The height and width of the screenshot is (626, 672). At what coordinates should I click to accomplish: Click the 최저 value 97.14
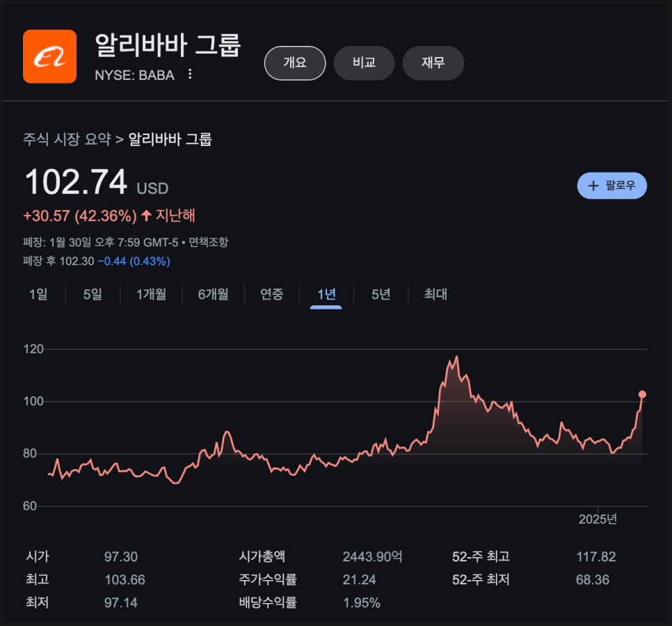121,603
